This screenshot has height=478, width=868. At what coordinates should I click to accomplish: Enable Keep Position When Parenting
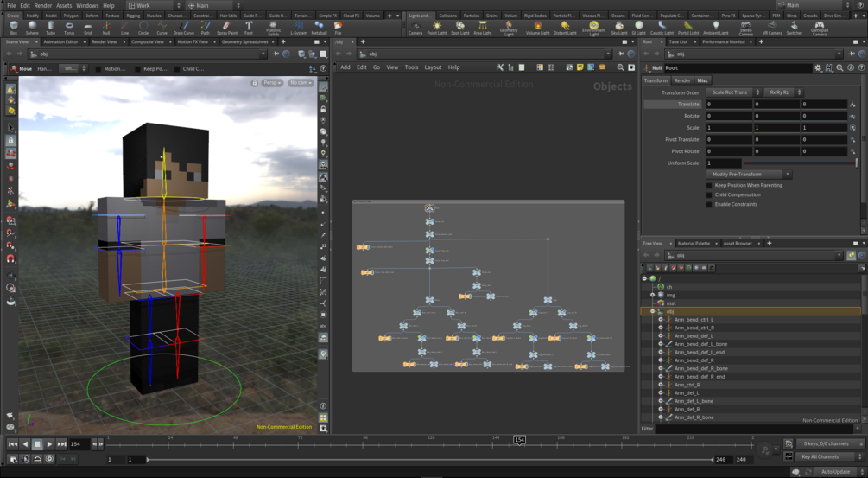tap(709, 185)
